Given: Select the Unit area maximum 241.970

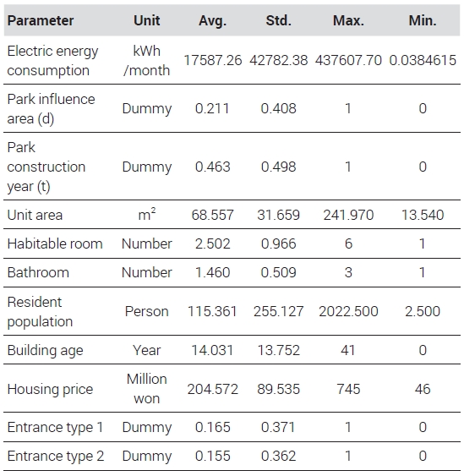Looking at the screenshot, I should coord(348,216).
